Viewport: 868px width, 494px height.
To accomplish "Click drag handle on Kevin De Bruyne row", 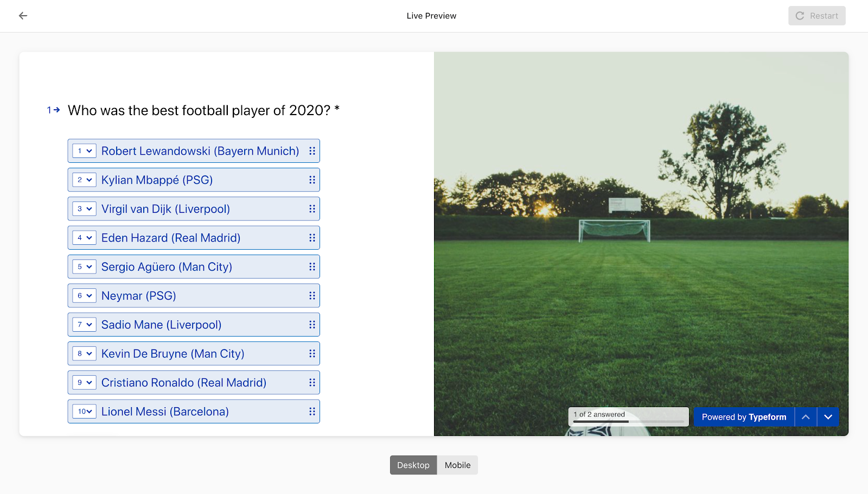I will 312,353.
